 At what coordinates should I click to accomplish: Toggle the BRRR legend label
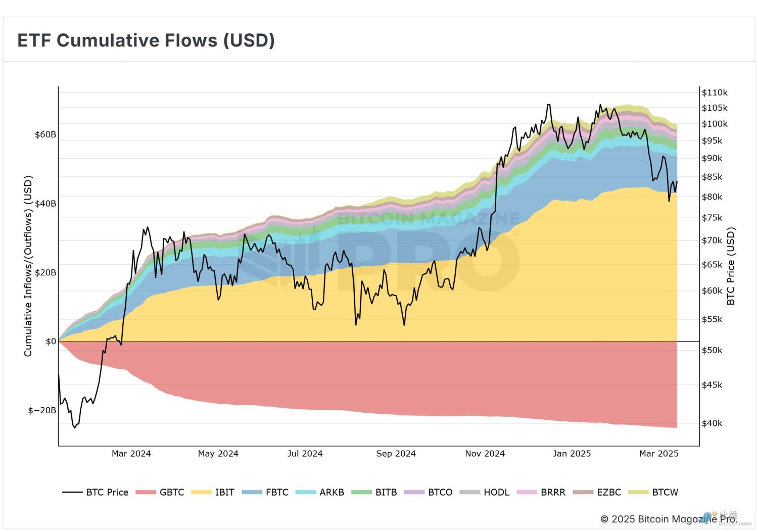(553, 492)
